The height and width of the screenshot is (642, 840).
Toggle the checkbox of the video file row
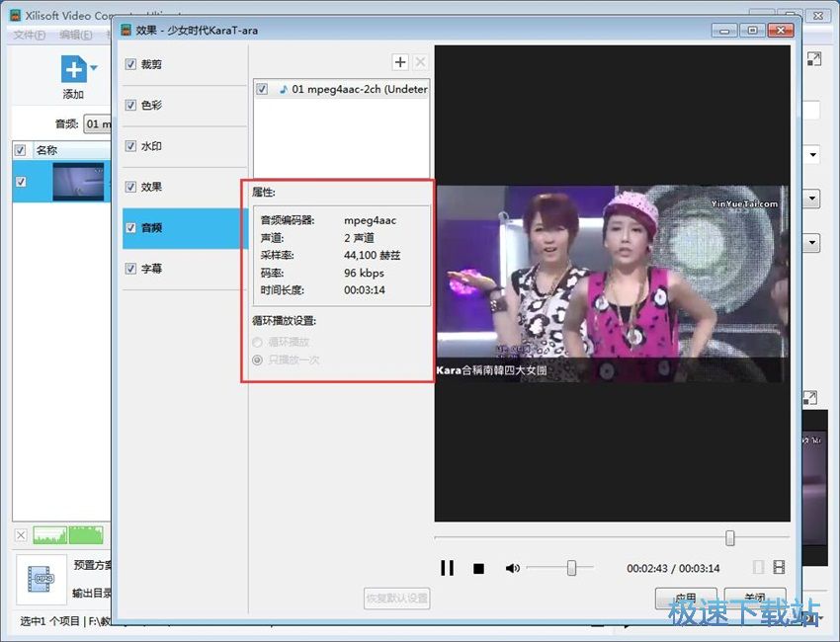coord(21,182)
